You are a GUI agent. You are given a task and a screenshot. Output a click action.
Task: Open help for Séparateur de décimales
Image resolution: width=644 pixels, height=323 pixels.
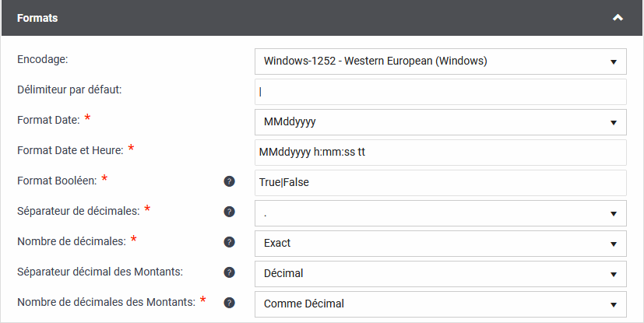click(229, 212)
